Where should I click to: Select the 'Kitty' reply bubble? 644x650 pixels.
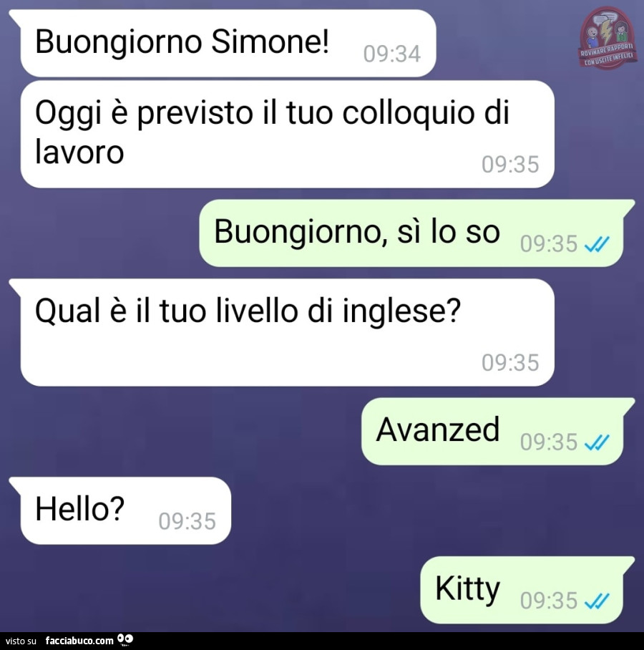click(x=527, y=590)
